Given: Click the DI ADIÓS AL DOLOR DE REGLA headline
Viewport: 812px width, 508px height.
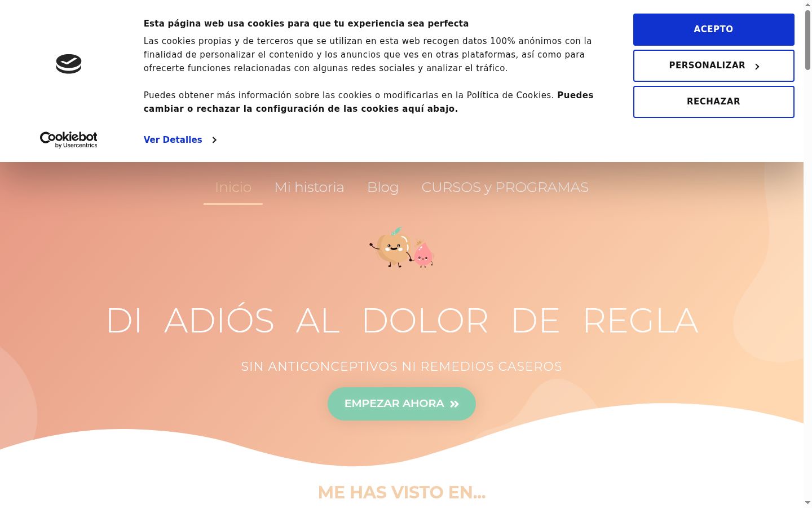Looking at the screenshot, I should (x=402, y=321).
